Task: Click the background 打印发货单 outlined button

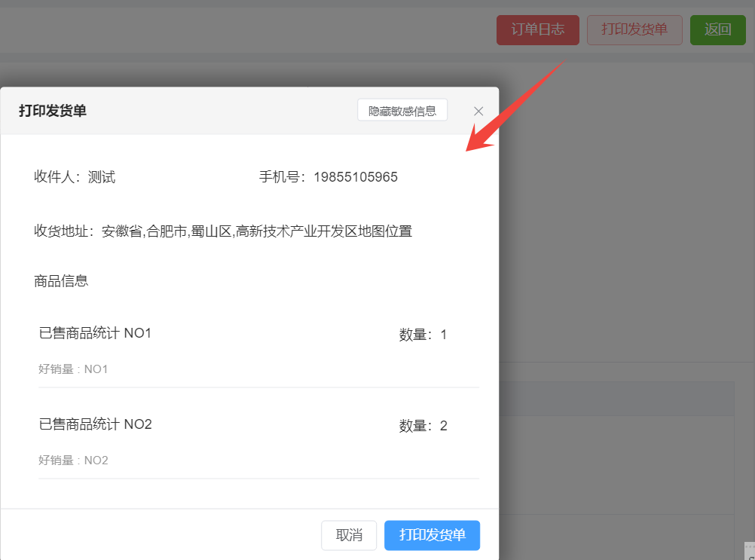Action: coord(634,30)
